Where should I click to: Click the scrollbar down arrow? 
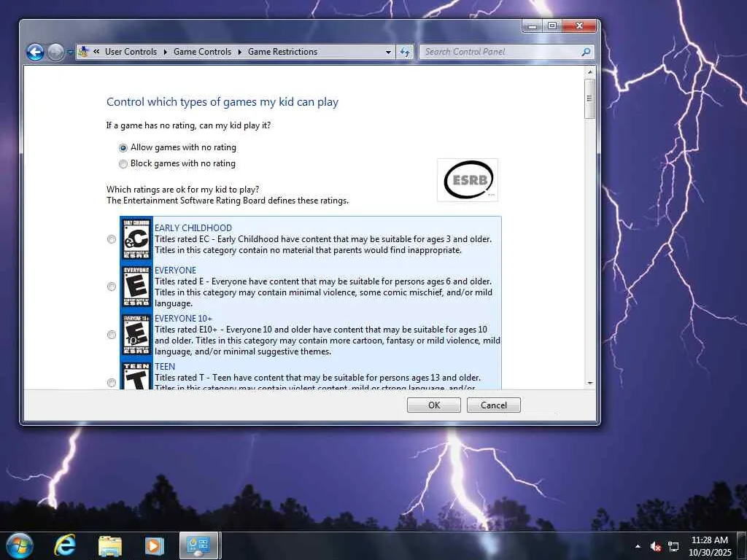589,384
